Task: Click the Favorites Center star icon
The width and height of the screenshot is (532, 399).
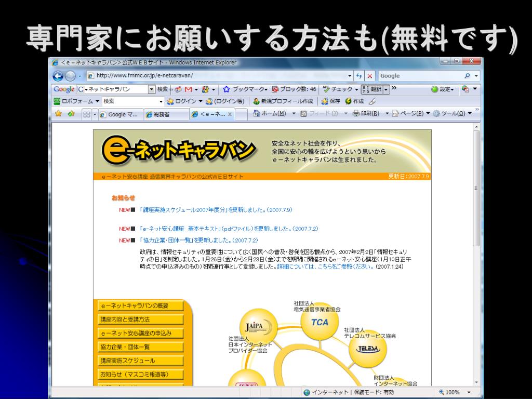Action: pos(58,114)
